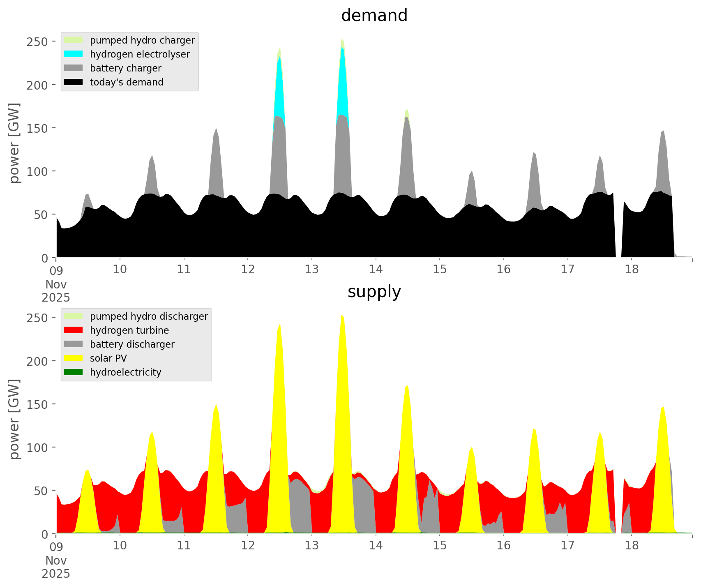701x588 pixels.
Task: Click the battery discharger legend swatch
Action: 74,344
